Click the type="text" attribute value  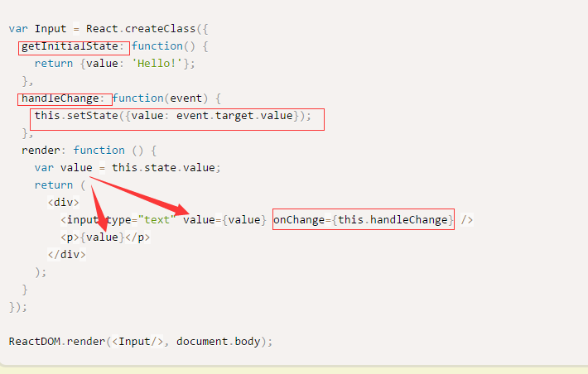[157, 219]
